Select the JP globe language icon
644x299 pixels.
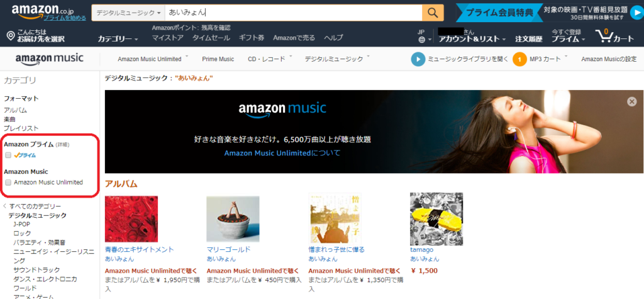click(422, 40)
